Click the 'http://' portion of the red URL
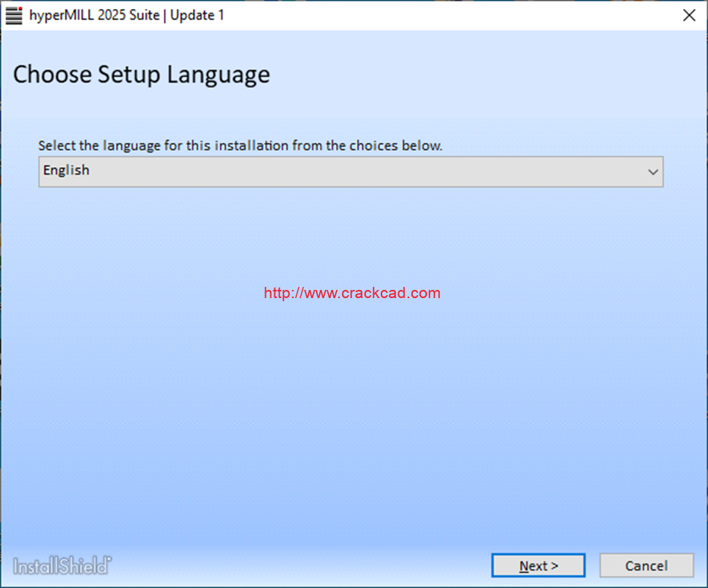 pos(282,293)
